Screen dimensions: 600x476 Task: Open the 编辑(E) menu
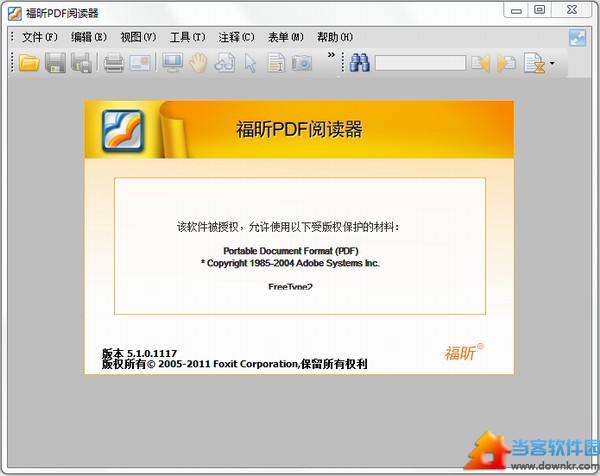click(x=89, y=37)
